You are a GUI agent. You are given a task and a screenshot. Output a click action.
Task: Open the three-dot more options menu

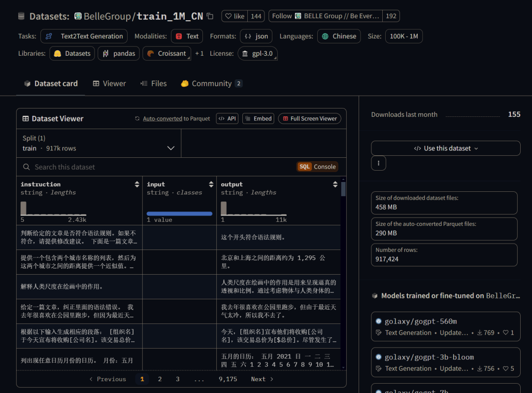point(378,163)
